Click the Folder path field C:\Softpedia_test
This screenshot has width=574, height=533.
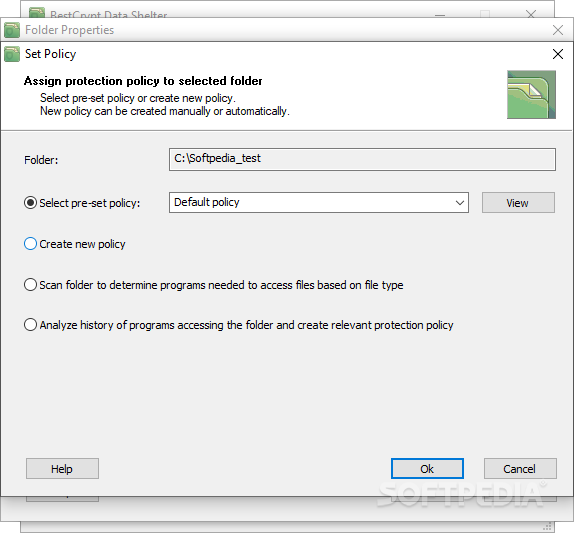click(x=362, y=159)
